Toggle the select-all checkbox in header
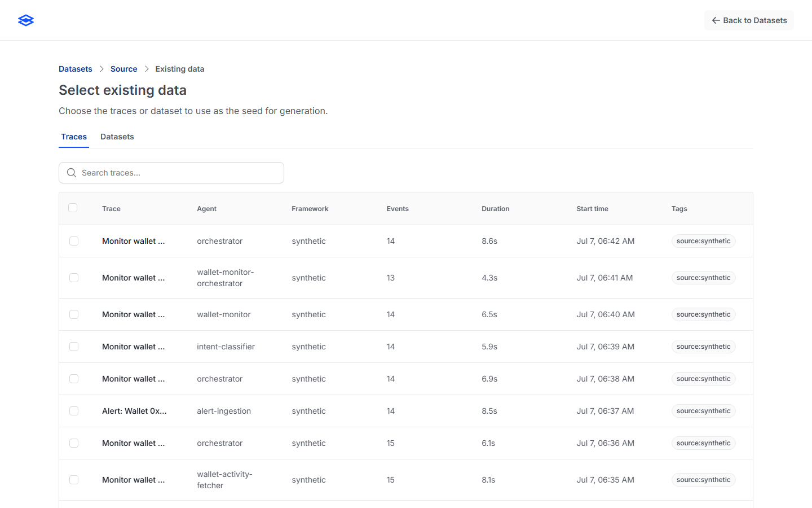 pyautogui.click(x=73, y=208)
